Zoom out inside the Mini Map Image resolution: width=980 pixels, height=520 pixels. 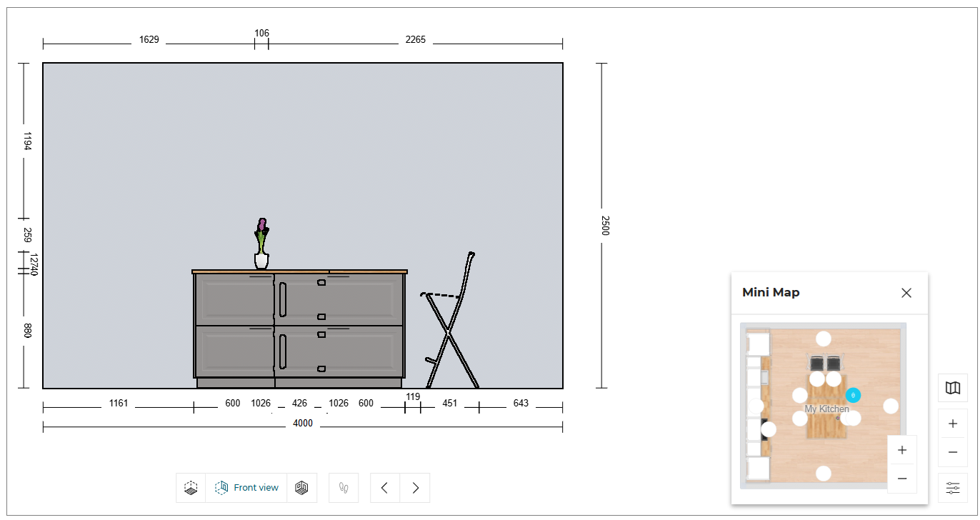click(901, 479)
